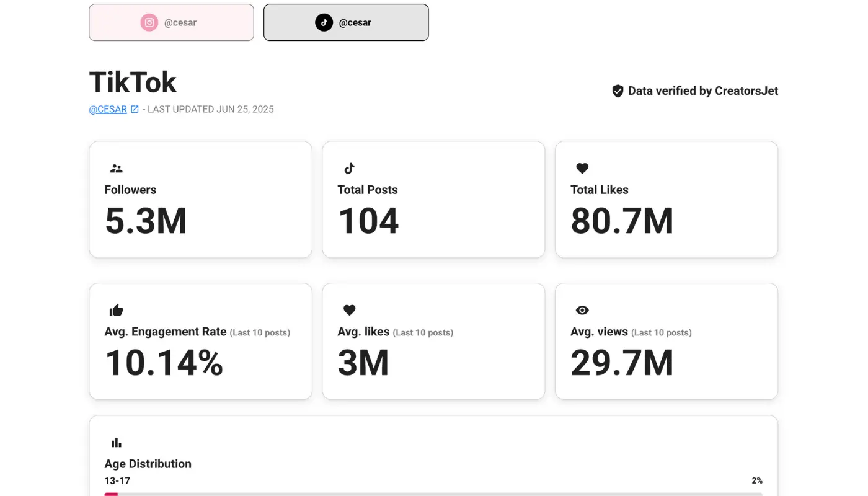Click the "104" total posts value
The image size is (868, 496).
(368, 221)
